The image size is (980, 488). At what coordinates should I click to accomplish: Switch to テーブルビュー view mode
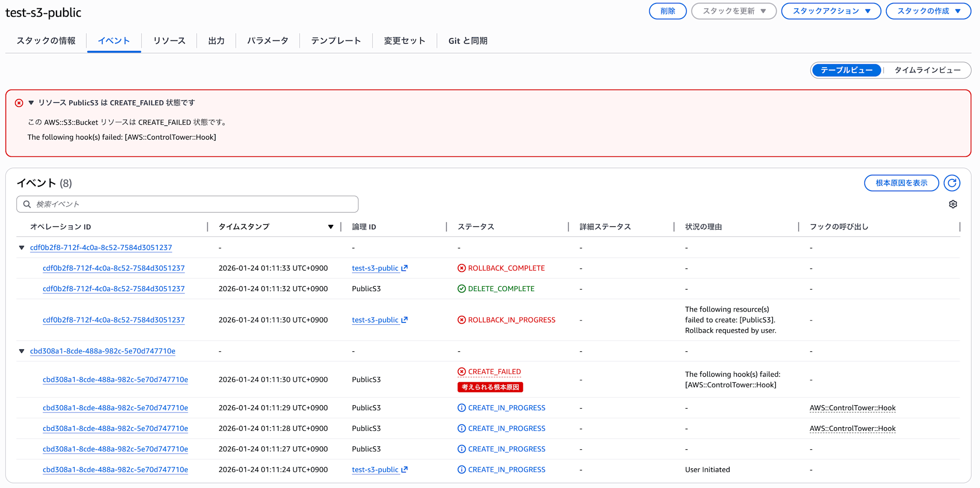pyautogui.click(x=846, y=71)
